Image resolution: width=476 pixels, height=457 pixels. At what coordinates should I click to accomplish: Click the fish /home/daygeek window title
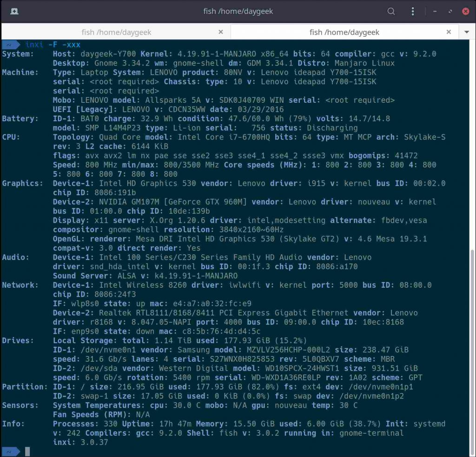[238, 11]
